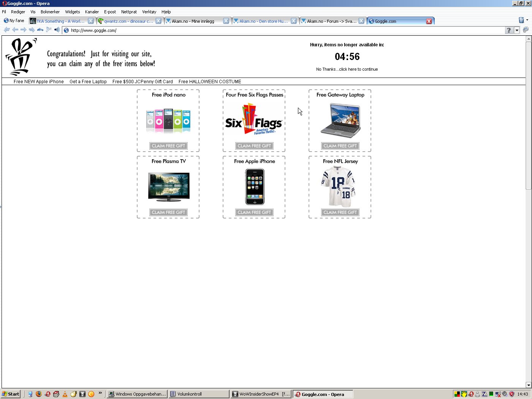Click Claim Free Gift under iPod nano

168,146
